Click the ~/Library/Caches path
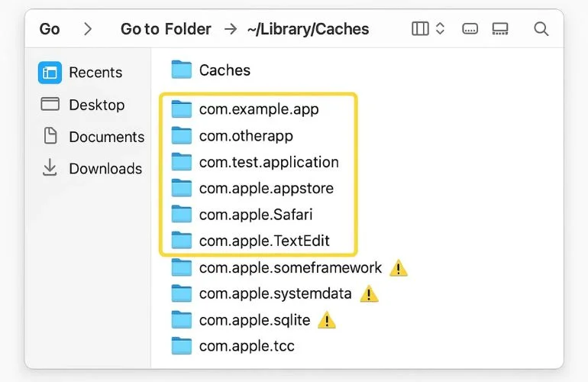This screenshot has height=382, width=588. pos(308,29)
